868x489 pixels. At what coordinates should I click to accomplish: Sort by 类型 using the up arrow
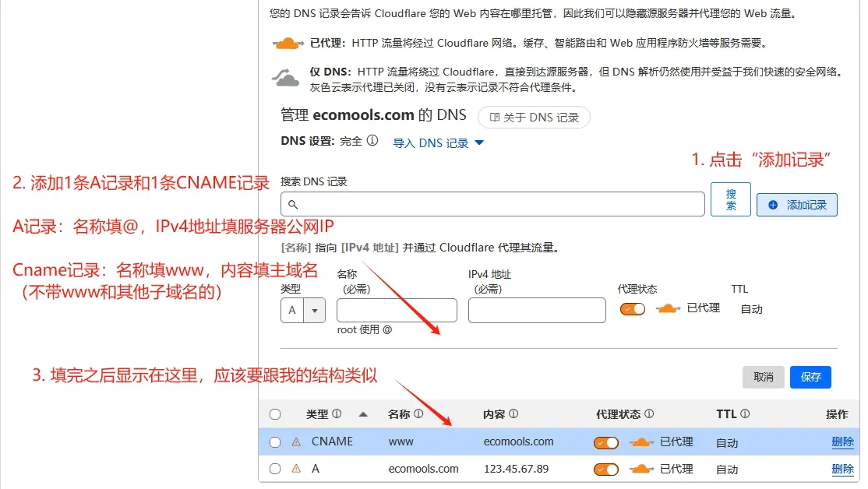click(x=363, y=413)
